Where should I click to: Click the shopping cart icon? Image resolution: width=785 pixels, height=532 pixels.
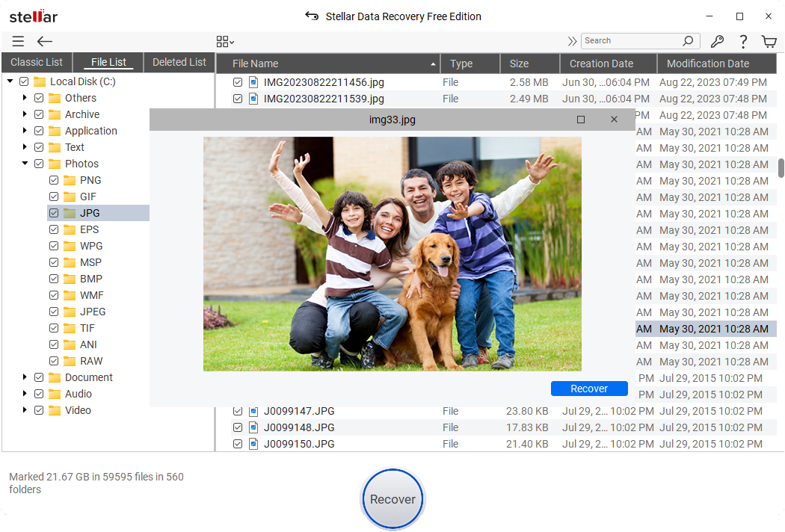(769, 42)
